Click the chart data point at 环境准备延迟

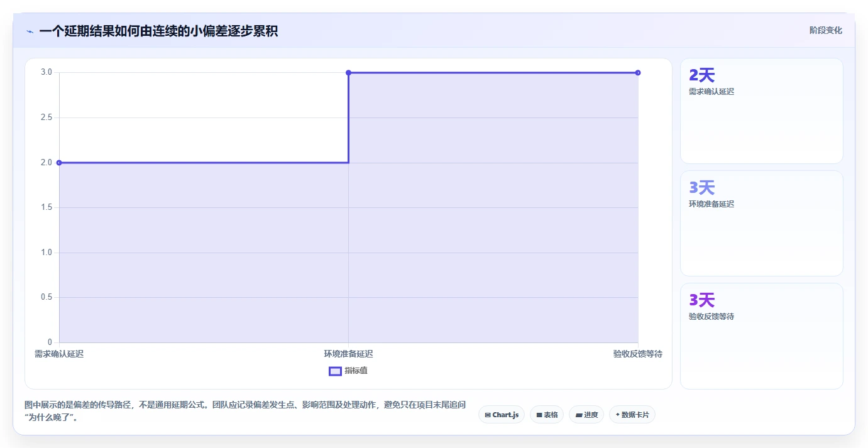click(x=348, y=73)
